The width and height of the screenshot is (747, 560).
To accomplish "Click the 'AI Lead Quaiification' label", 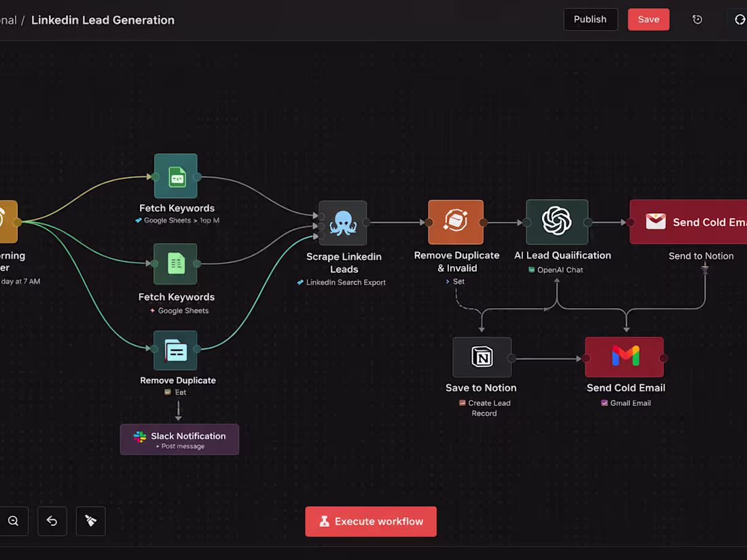I will tap(563, 256).
